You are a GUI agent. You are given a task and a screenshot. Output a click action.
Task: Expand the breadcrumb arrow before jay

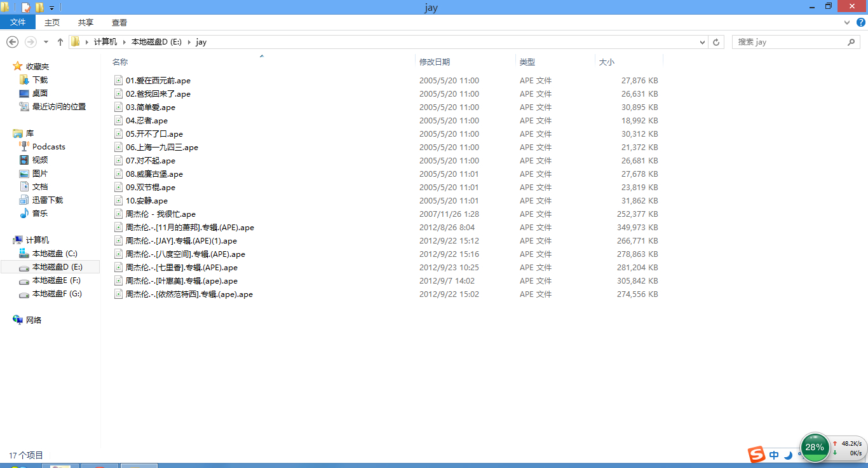click(x=189, y=42)
